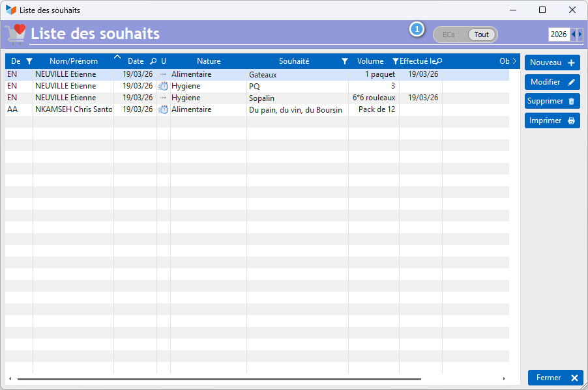Screen dimensions: 588x390
Task: Click the search magnifier in Effectué le column
Action: [439, 61]
